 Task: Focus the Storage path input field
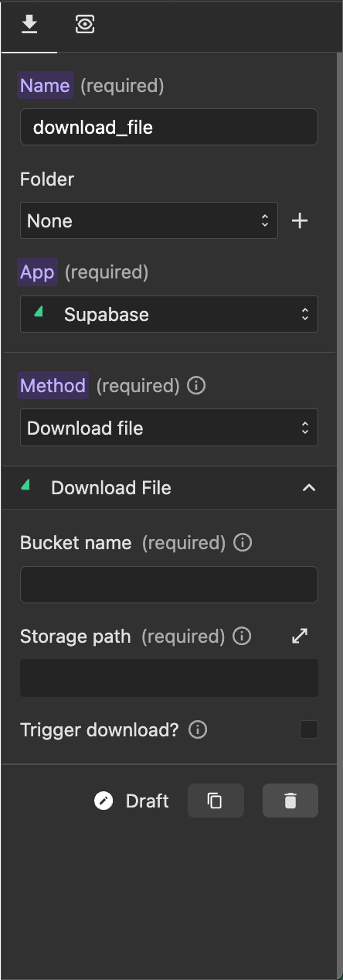tap(169, 678)
